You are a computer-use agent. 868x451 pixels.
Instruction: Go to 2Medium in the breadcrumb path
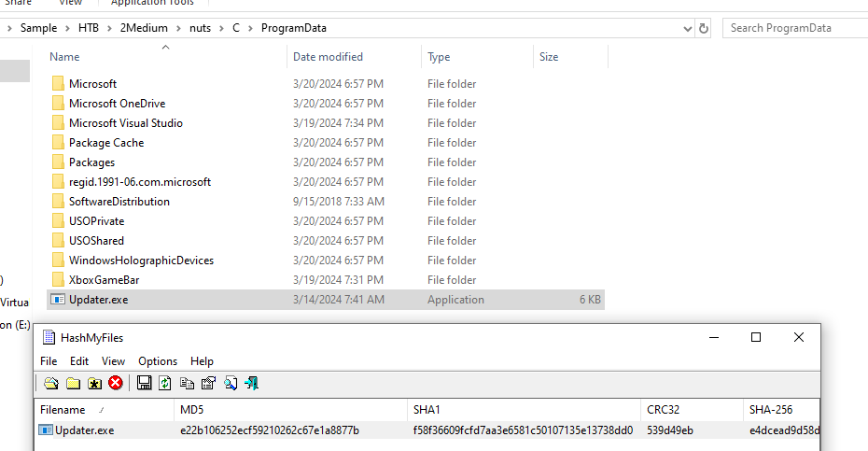(x=144, y=28)
